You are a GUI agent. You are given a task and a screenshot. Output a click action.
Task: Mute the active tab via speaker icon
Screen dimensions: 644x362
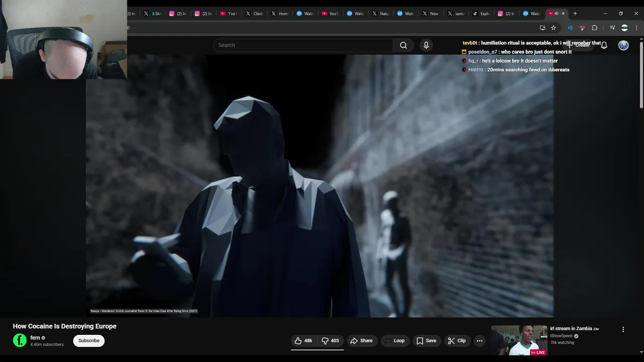click(x=556, y=14)
